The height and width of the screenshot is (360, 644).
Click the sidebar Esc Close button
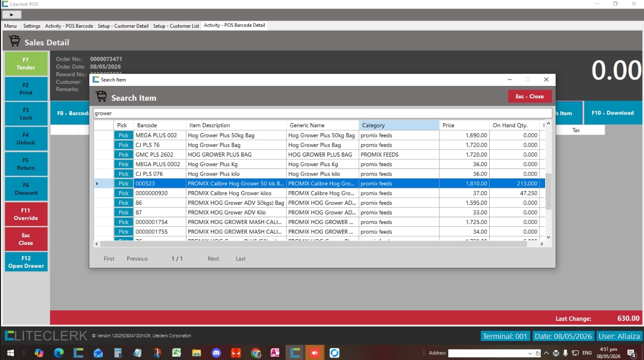pos(26,239)
